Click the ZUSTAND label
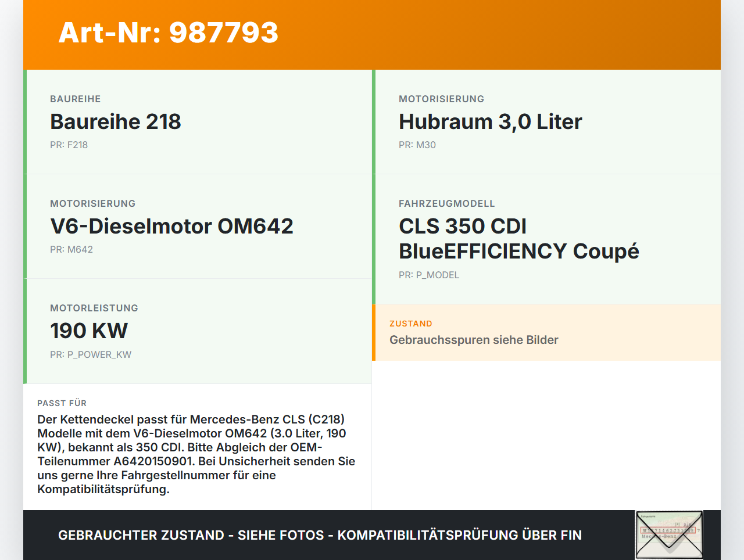Screen dimensions: 744x560 [x=411, y=324]
